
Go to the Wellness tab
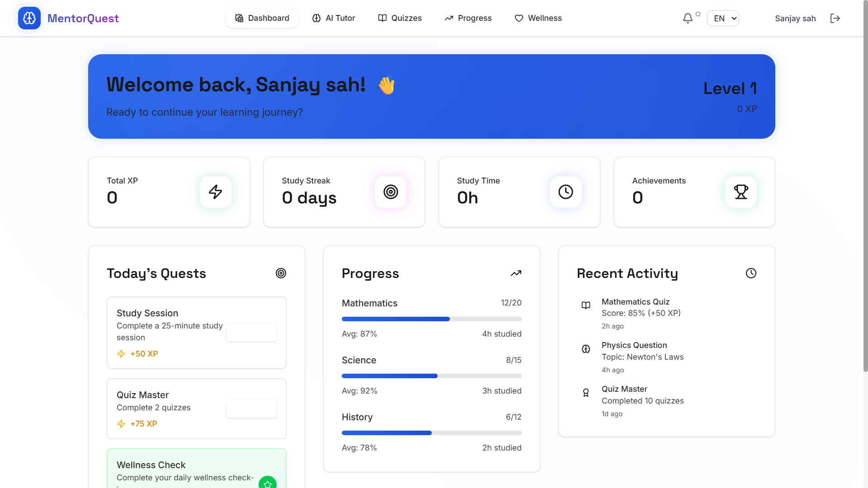[x=538, y=18]
